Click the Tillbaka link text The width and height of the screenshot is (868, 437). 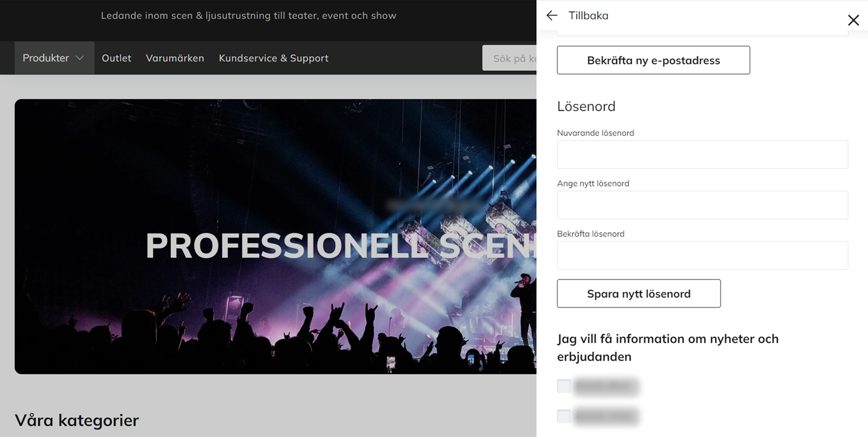(x=588, y=16)
